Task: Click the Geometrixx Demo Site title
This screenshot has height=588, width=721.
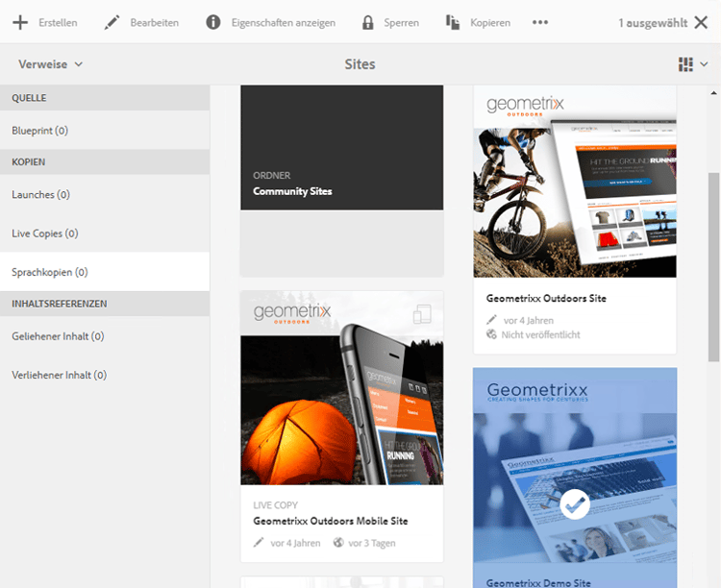Action: click(x=538, y=583)
